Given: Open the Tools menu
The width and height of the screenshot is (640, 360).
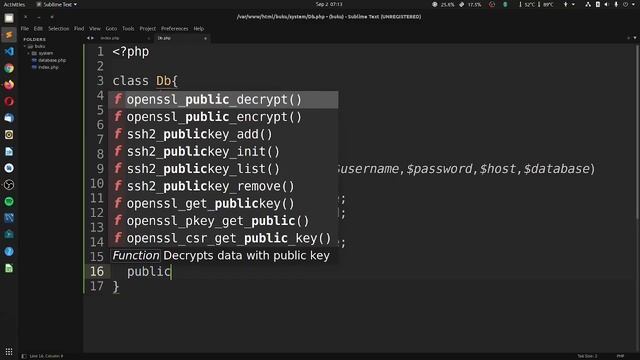Looking at the screenshot, I should (x=128, y=29).
